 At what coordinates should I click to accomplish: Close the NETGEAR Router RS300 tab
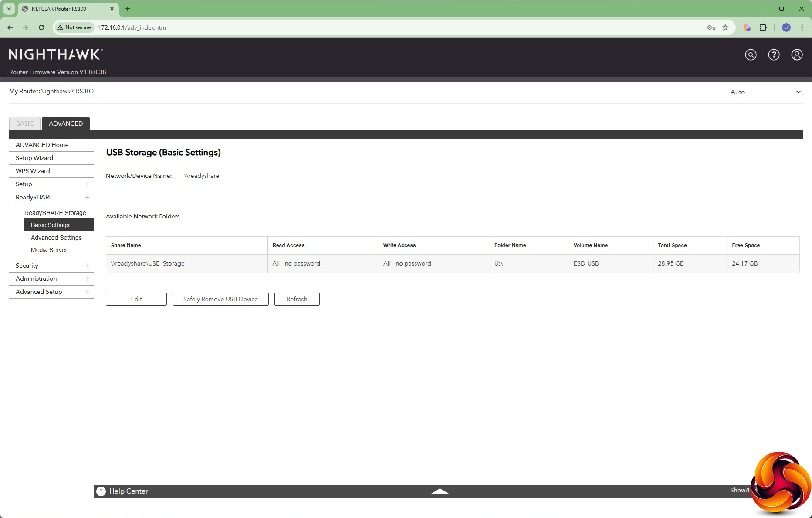coord(112,9)
